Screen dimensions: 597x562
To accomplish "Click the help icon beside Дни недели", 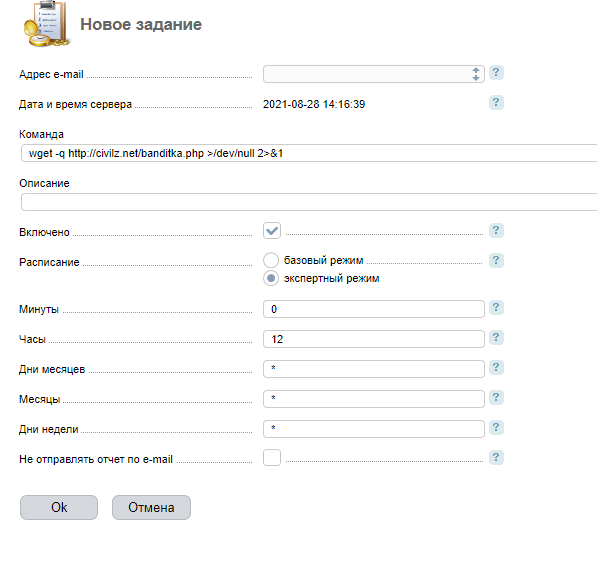I will (496, 428).
